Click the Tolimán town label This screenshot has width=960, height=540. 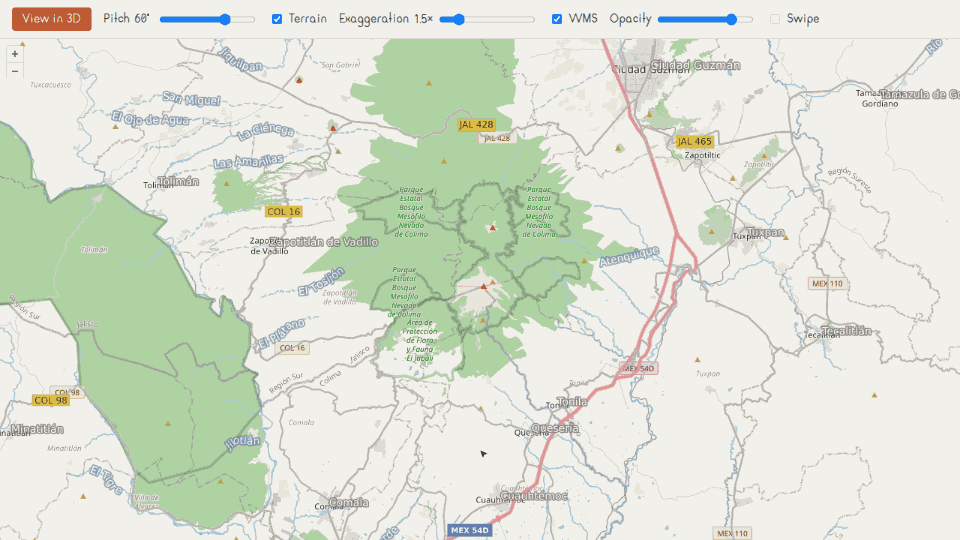[179, 182]
